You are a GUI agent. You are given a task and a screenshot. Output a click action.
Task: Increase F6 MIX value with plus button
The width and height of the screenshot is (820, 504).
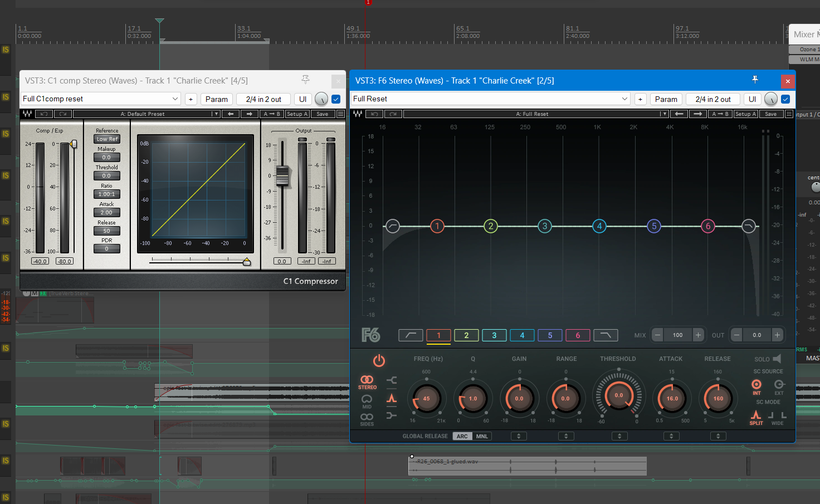698,335
